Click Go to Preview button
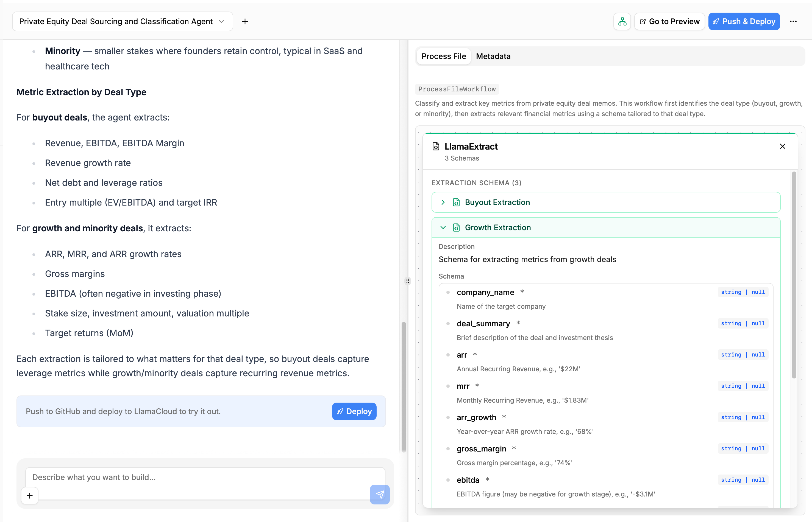Screen dimensions: 812x522 point(669,22)
